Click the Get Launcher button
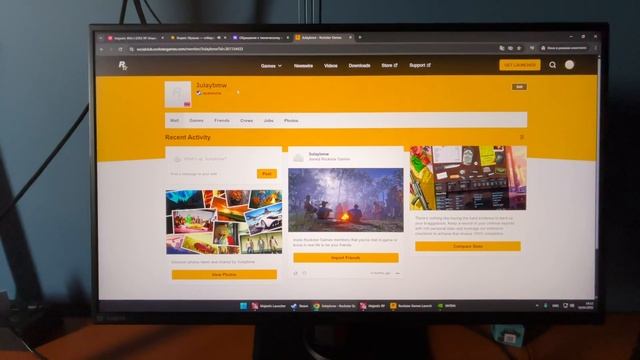This screenshot has width=640, height=360. pos(520,65)
